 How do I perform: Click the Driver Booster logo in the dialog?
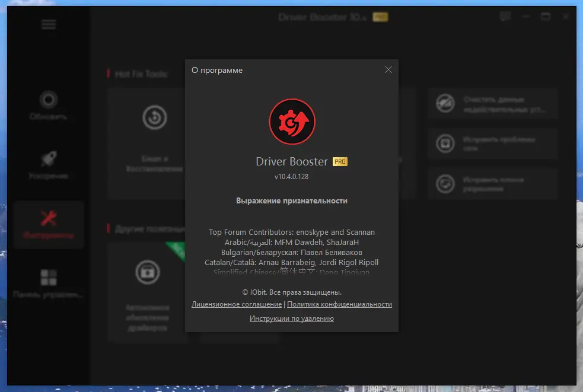click(292, 121)
